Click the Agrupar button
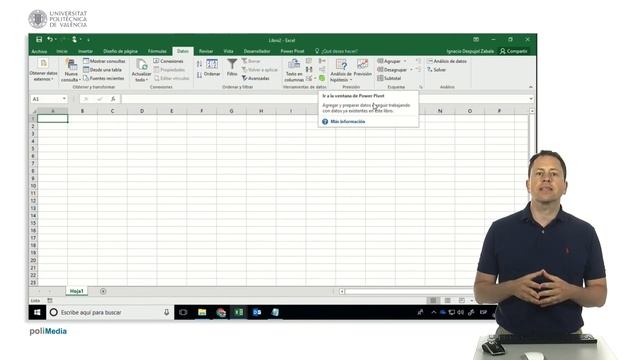The image size is (640, 360). (x=389, y=61)
